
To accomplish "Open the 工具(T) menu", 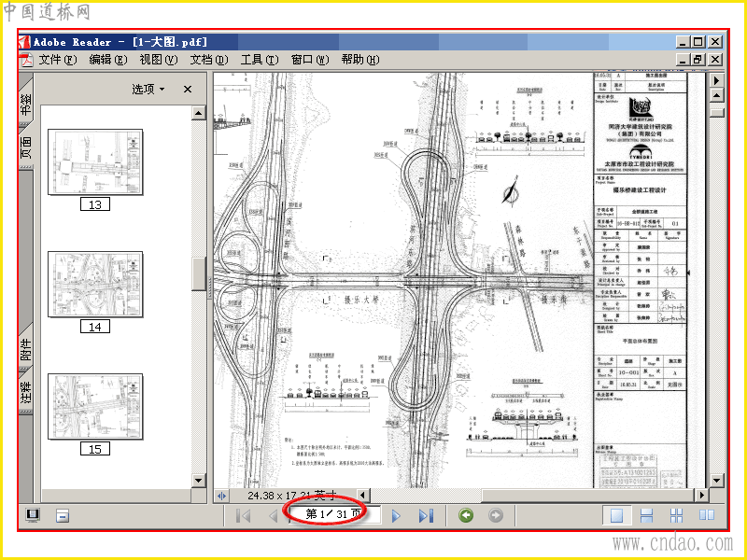I will [x=260, y=60].
